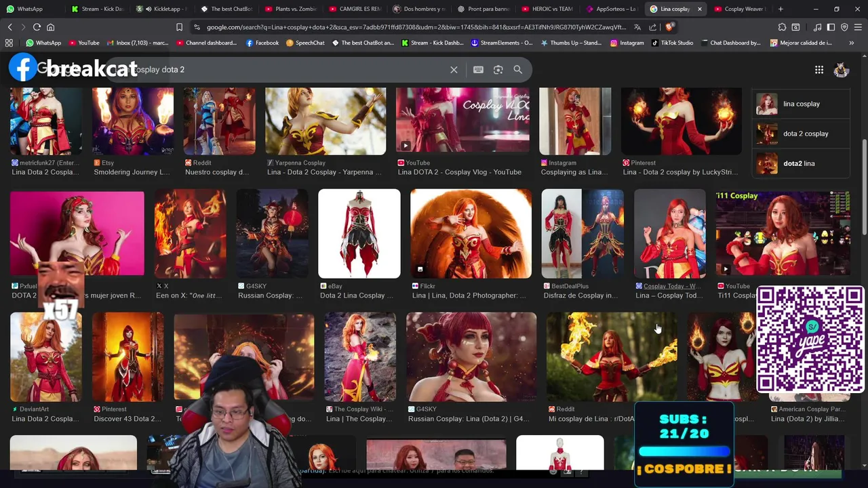Submit search with the magnifier icon
Viewport: 868px width, 488px height.
click(517, 70)
